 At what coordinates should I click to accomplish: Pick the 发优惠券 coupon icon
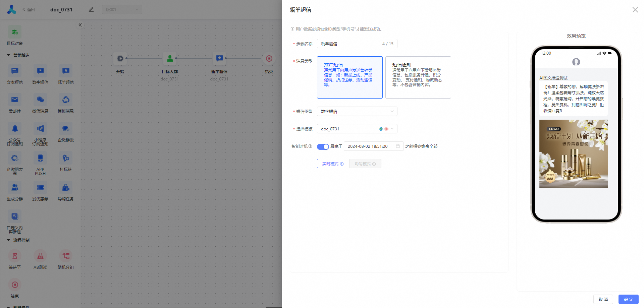[x=40, y=187]
